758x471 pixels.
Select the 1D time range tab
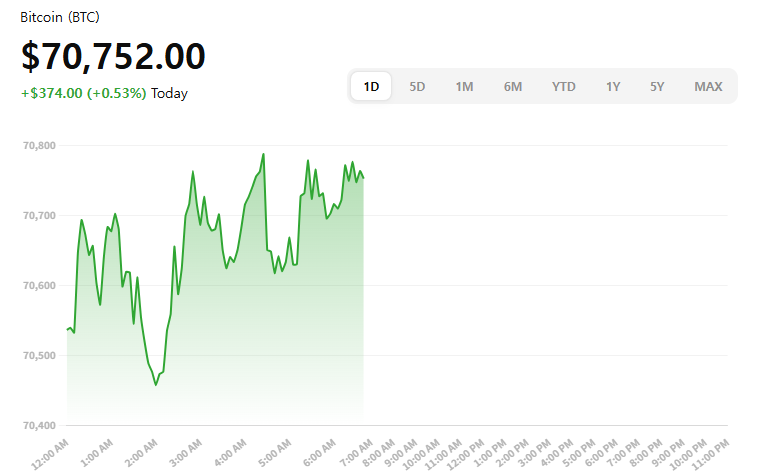tap(371, 86)
